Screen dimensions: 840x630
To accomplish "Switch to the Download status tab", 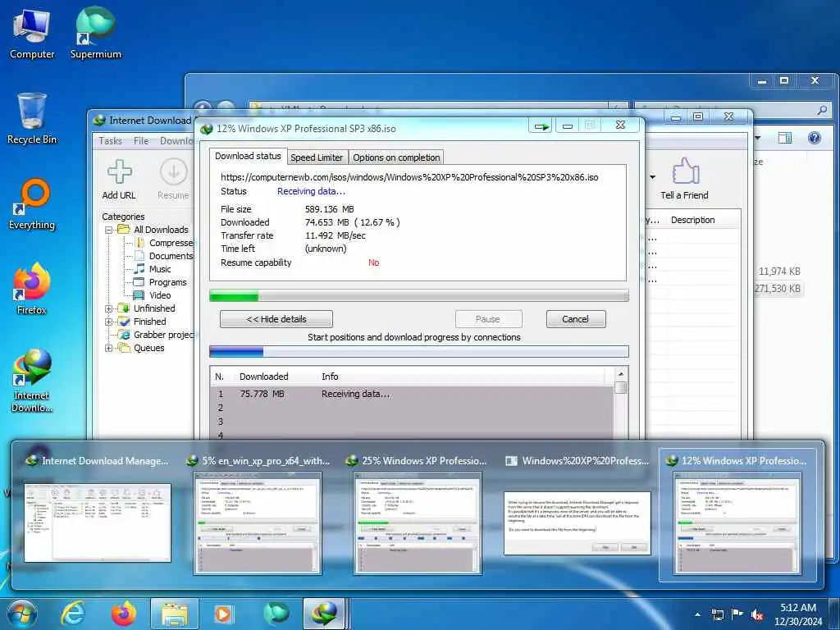I will click(248, 156).
